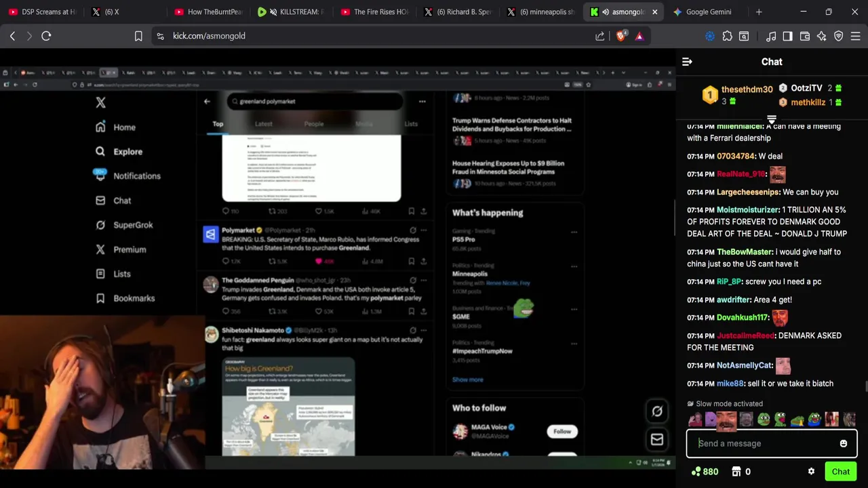The width and height of the screenshot is (868, 488).
Task: Open the tab search toolbar icon
Action: [744, 36]
